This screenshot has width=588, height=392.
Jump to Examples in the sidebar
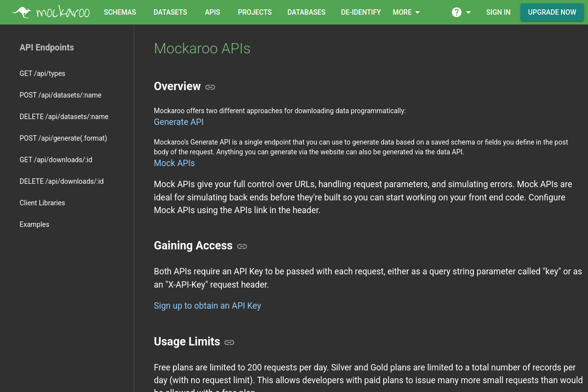[x=34, y=224]
